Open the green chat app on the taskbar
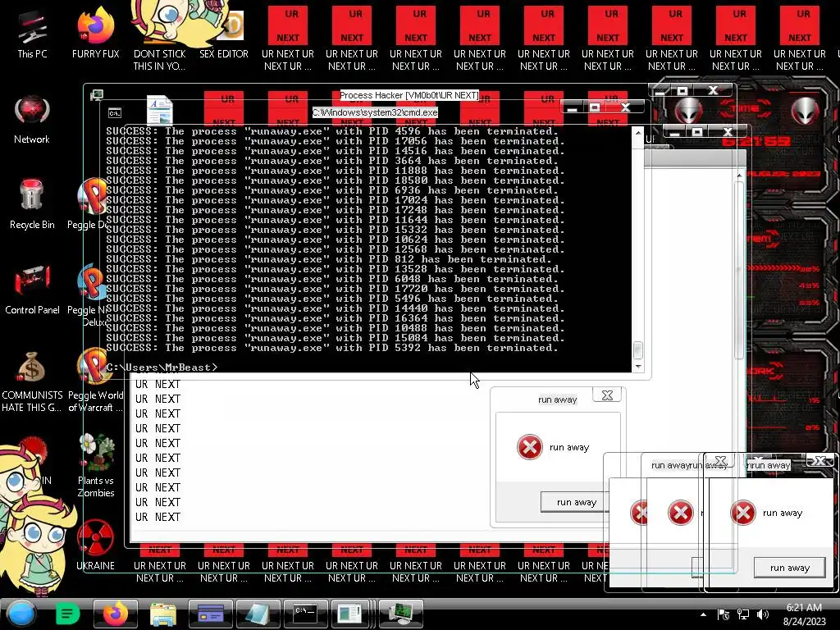Screen dimensions: 840x630 pyautogui.click(x=67, y=614)
